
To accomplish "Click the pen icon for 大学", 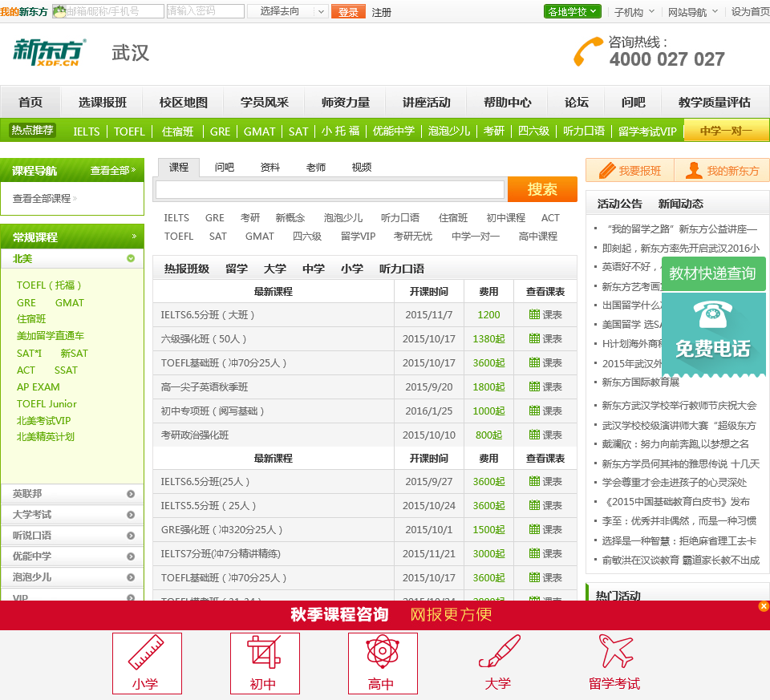I will [x=500, y=651].
